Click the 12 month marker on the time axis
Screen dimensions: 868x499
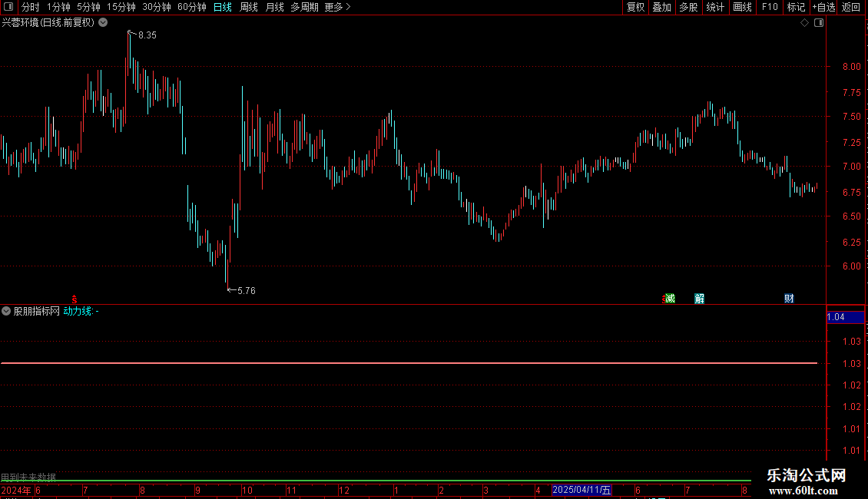point(344,490)
